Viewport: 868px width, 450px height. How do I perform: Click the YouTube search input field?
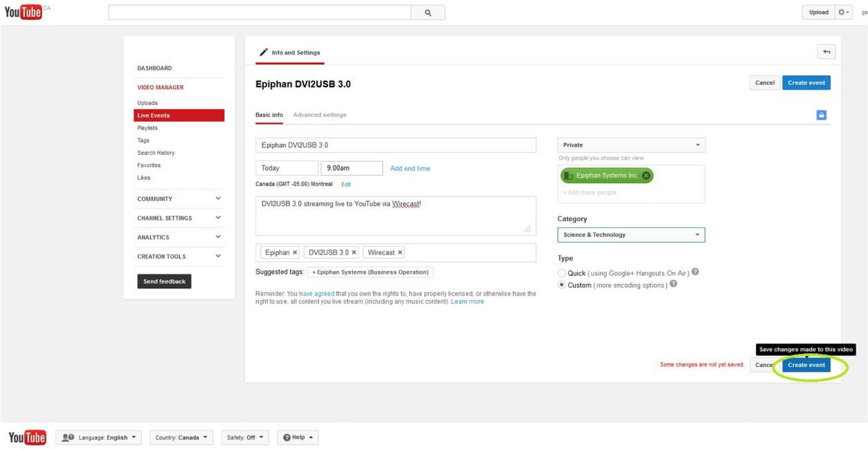[x=260, y=12]
